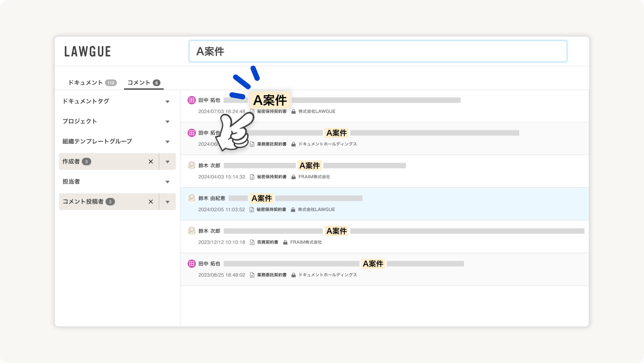Open the コメント投稿者 filter dropdown arrow

(167, 202)
